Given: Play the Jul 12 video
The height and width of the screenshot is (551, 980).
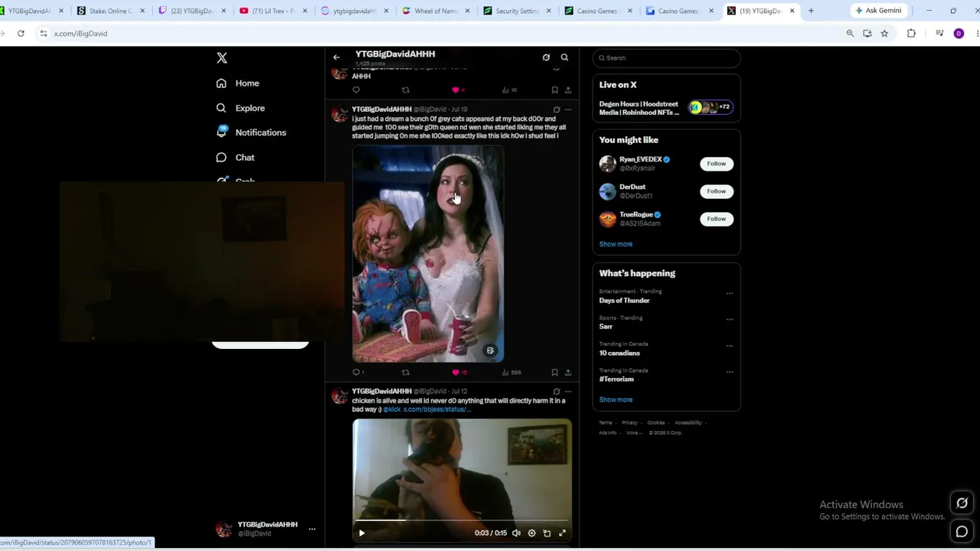Looking at the screenshot, I should [362, 533].
